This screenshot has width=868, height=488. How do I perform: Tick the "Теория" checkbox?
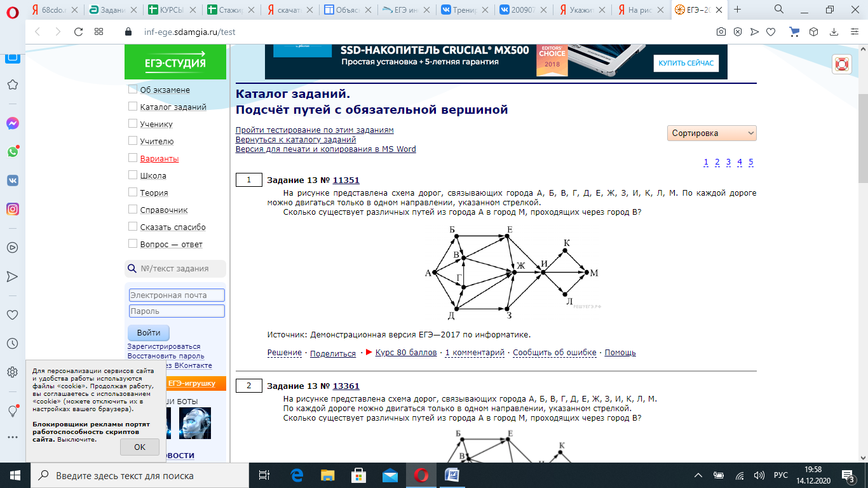[x=133, y=193]
